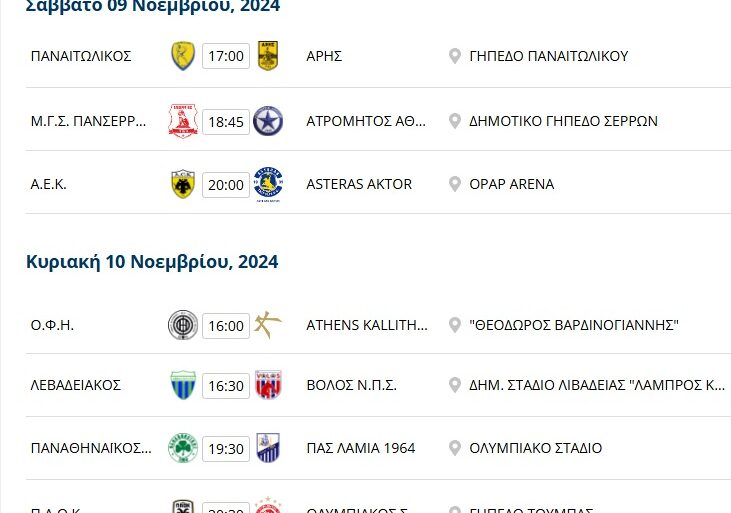Click the Athens Kallithea crest icon
The height and width of the screenshot is (513, 731).
point(267,325)
